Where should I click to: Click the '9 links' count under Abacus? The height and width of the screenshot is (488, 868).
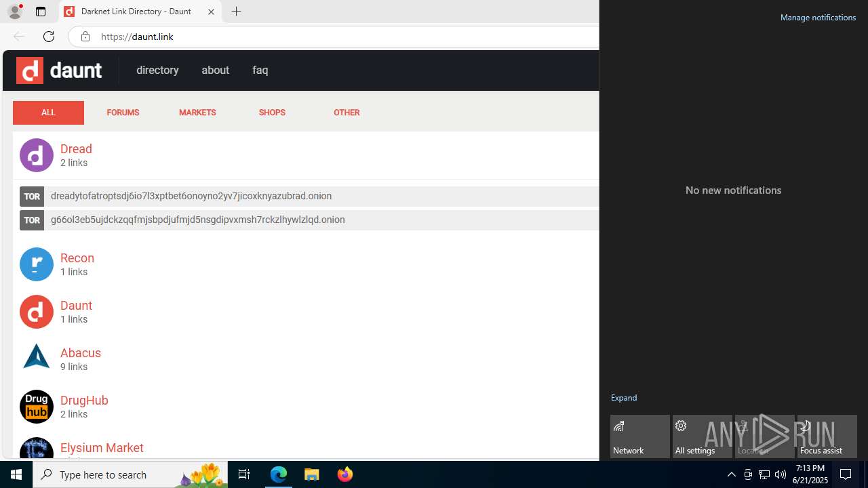point(74,367)
